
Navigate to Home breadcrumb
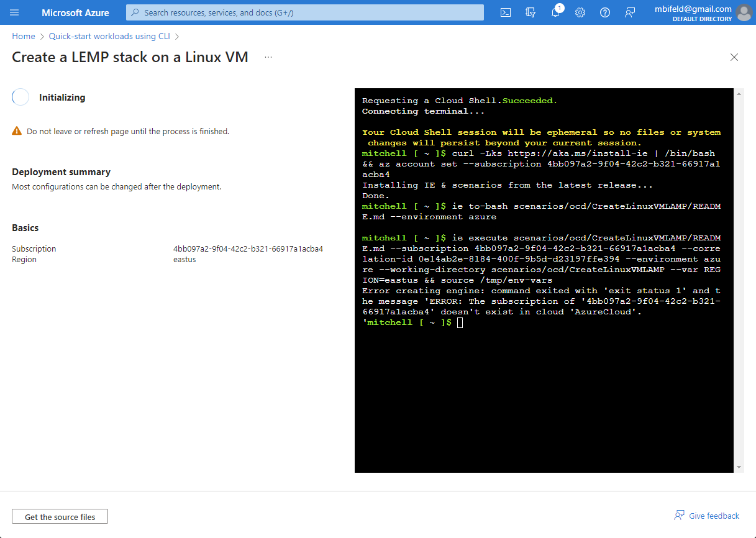pos(23,36)
